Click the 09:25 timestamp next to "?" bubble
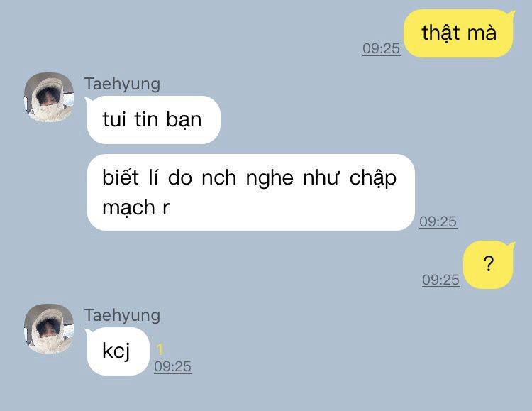This screenshot has height=411, width=532. coord(441,280)
